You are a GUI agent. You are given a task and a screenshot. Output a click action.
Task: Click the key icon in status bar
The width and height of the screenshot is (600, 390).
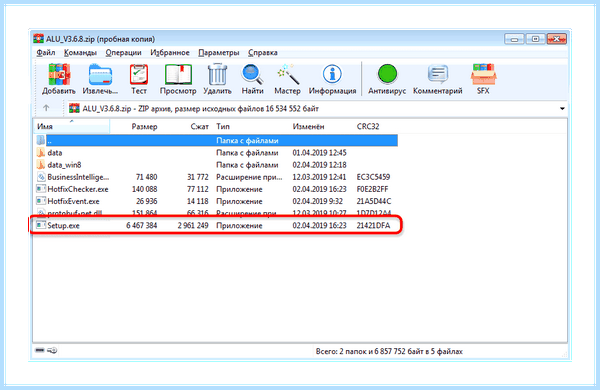click(52, 350)
